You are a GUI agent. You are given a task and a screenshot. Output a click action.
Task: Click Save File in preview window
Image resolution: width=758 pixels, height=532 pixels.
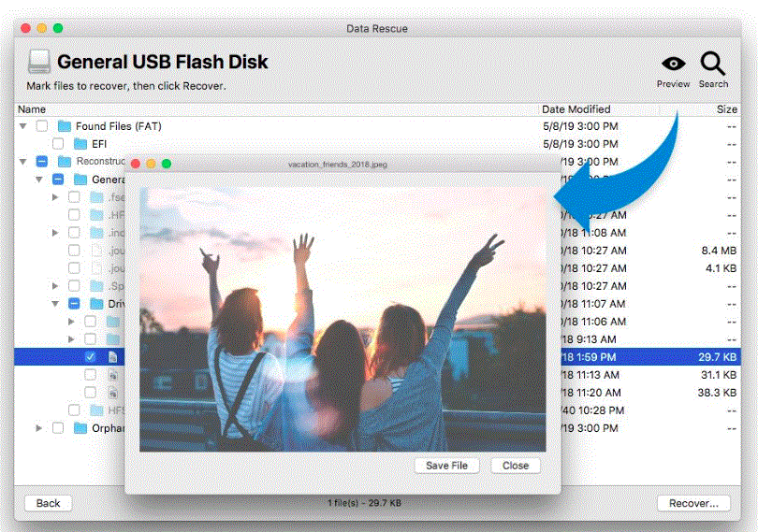[446, 466]
